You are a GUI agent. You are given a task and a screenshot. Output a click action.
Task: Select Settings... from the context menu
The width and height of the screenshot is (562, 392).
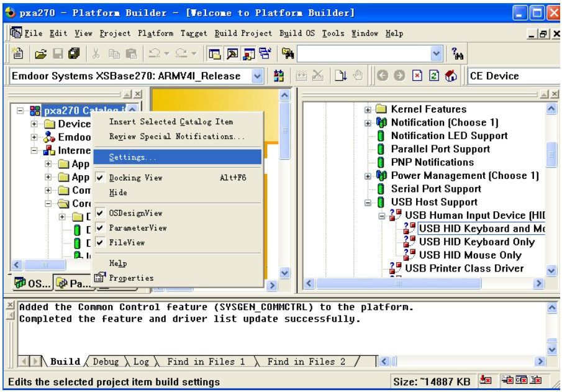click(132, 157)
